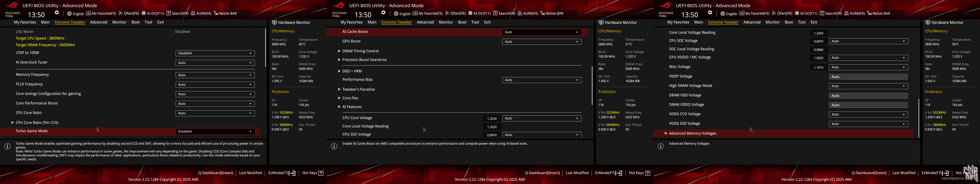The height and width of the screenshot is (184, 980).
Task: Click the settings list scrollbar in left screen
Action: (265, 48)
